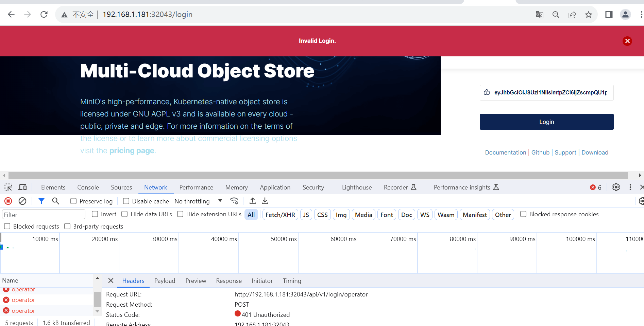The height and width of the screenshot is (326, 644).
Task: Click the Login button
Action: coord(546,122)
